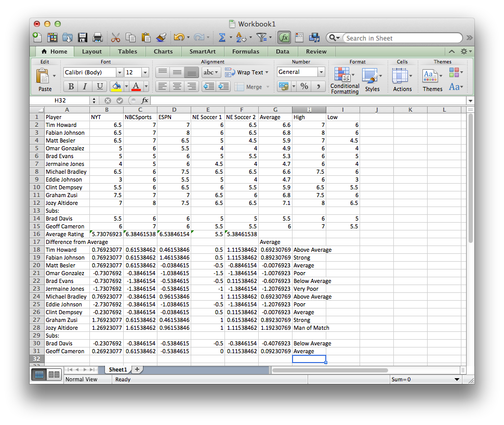Screen dimensions: 504x425
Task: Open the Formulas ribbon tab
Action: (246, 51)
